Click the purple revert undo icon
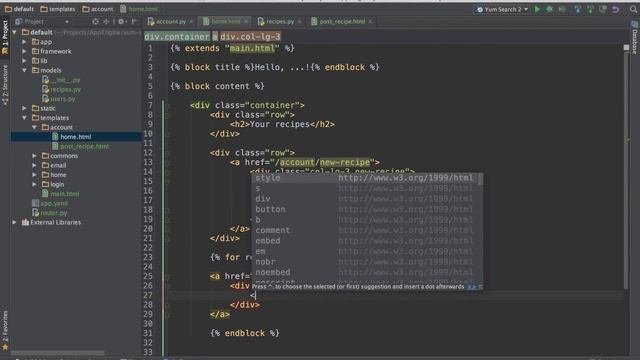The width and height of the screenshot is (640, 360). click(x=616, y=9)
